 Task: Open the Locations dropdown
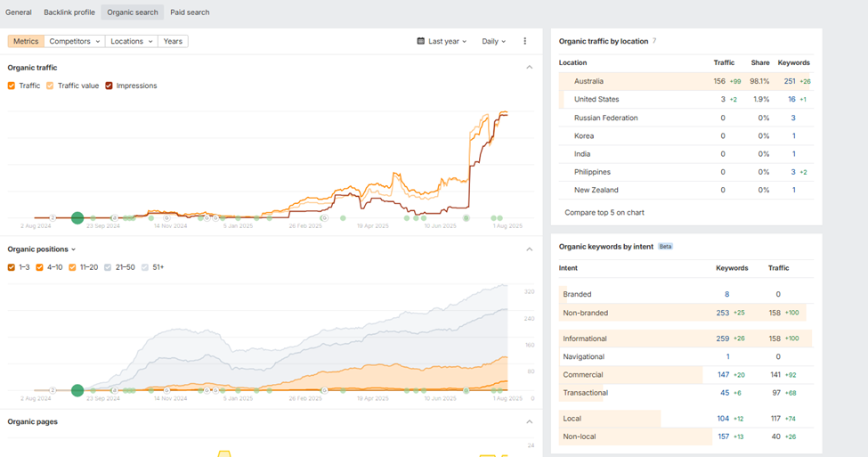point(131,41)
